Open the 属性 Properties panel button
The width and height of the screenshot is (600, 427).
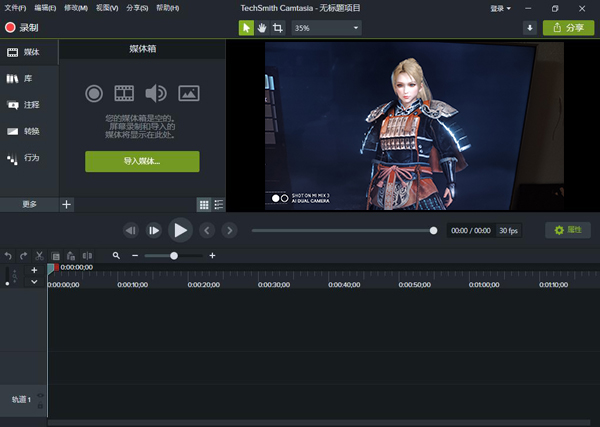click(568, 230)
